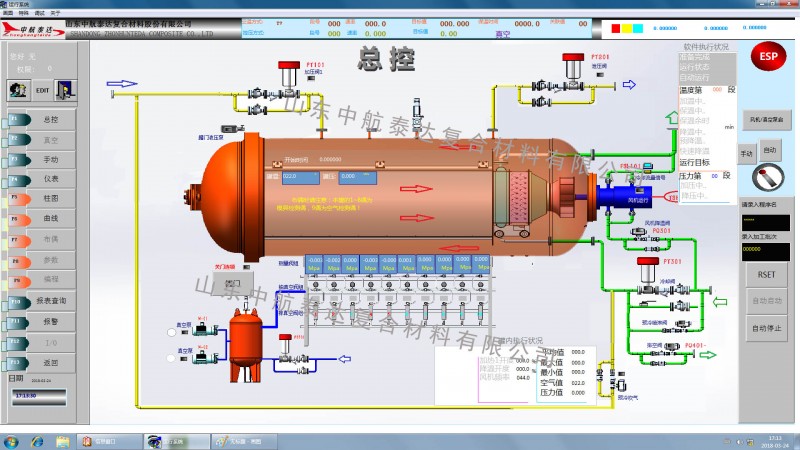The height and width of the screenshot is (450, 800).
Task: Click the RSET button
Action: 766,274
